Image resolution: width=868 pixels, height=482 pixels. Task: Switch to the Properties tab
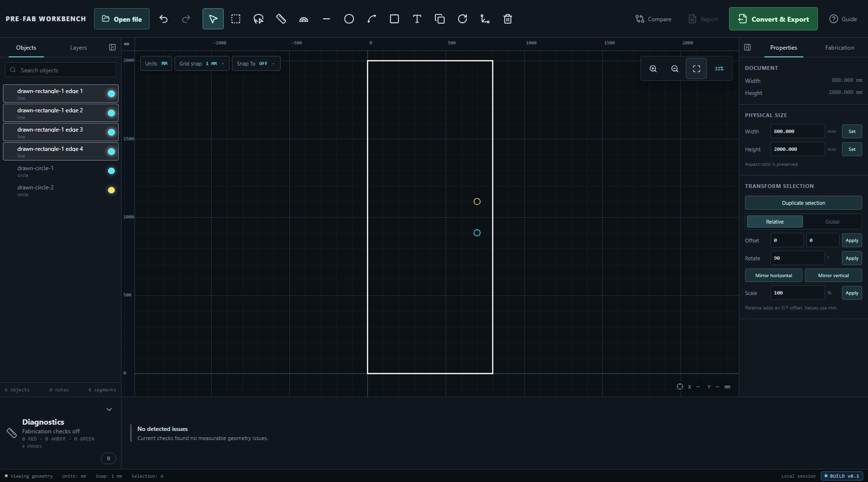point(784,48)
